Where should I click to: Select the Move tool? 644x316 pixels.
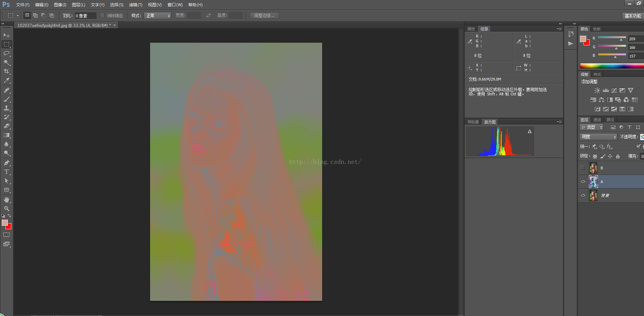click(x=7, y=35)
